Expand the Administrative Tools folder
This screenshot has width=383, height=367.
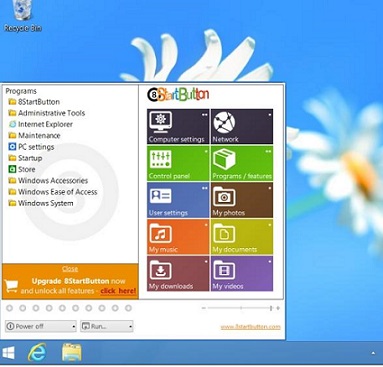[47, 113]
